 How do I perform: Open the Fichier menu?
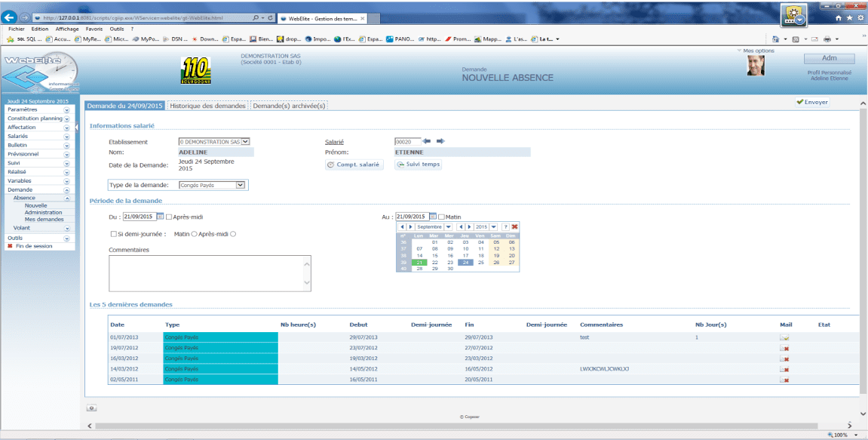[x=17, y=29]
